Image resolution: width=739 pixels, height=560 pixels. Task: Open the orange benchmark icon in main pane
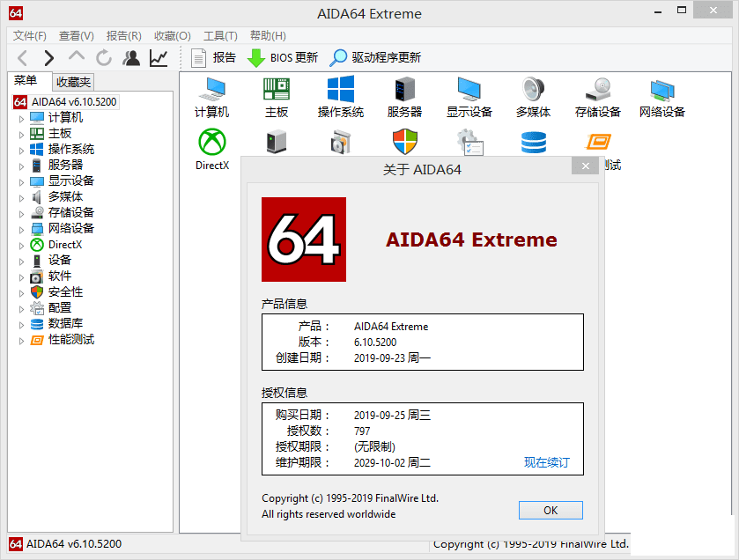point(598,141)
